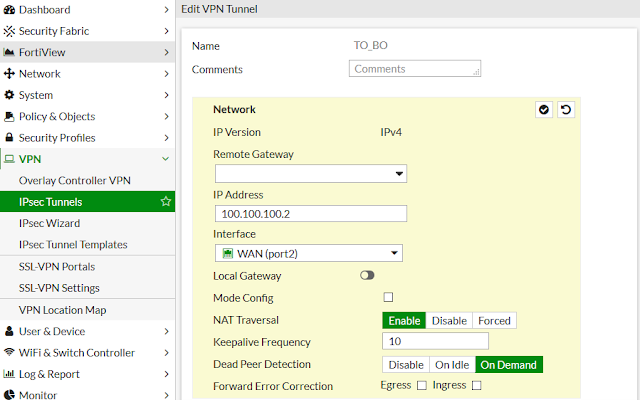
Task: Expand WiFi & Switch Controller chevron
Action: (166, 352)
